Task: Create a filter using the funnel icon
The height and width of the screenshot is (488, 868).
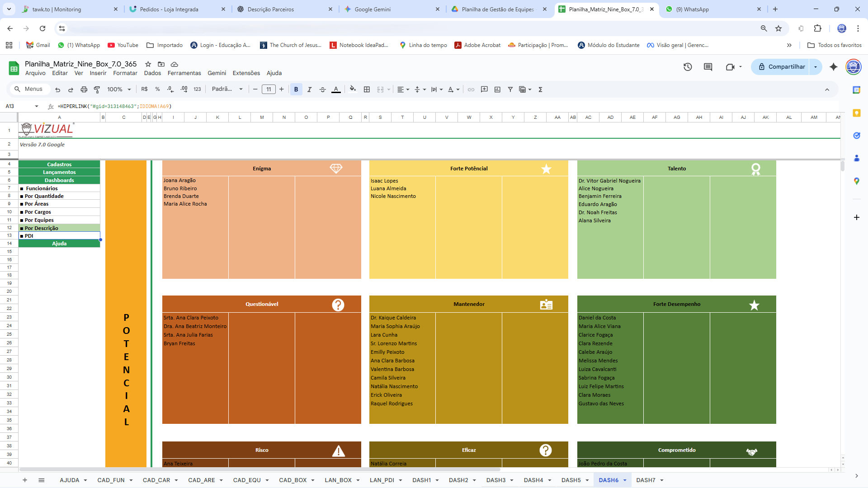Action: pyautogui.click(x=510, y=89)
